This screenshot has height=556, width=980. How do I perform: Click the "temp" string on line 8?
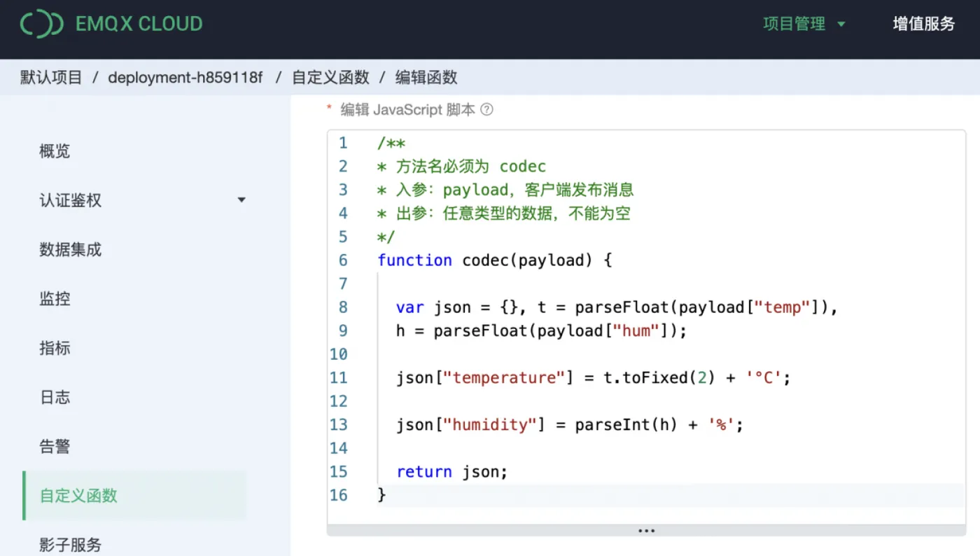pos(782,307)
